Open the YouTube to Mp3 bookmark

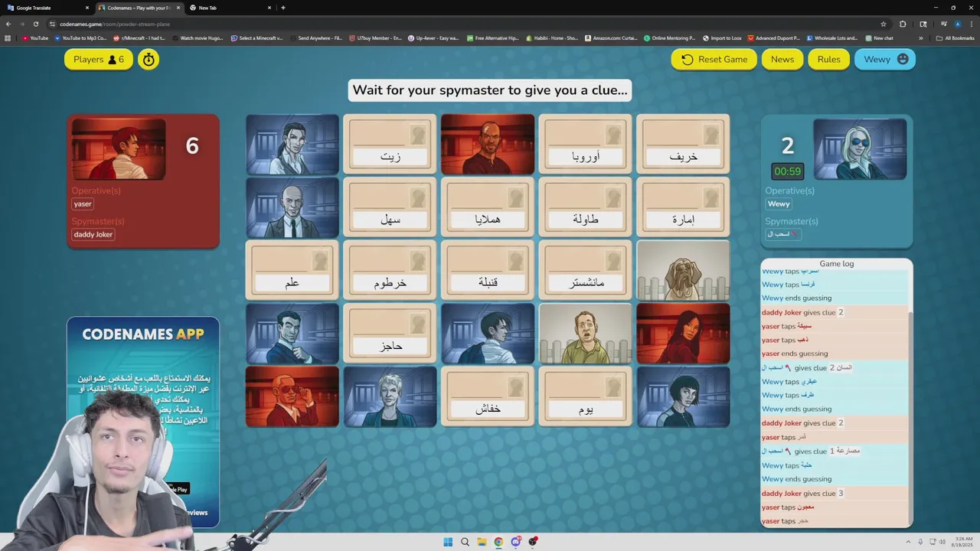coord(80,37)
